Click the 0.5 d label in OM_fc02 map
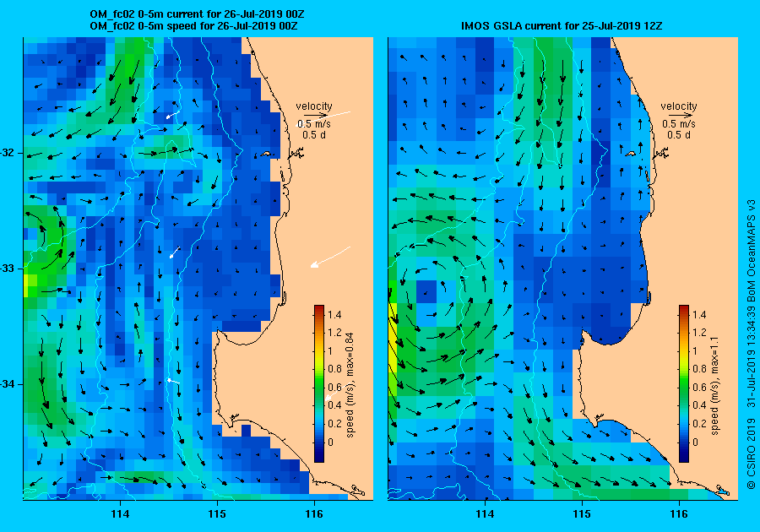Viewport: 760px width, 532px height. tap(314, 135)
